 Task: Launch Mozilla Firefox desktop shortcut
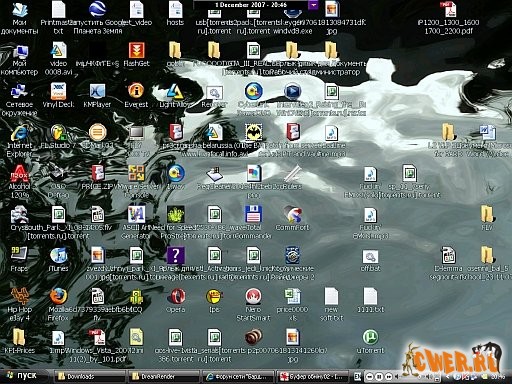tap(58, 304)
